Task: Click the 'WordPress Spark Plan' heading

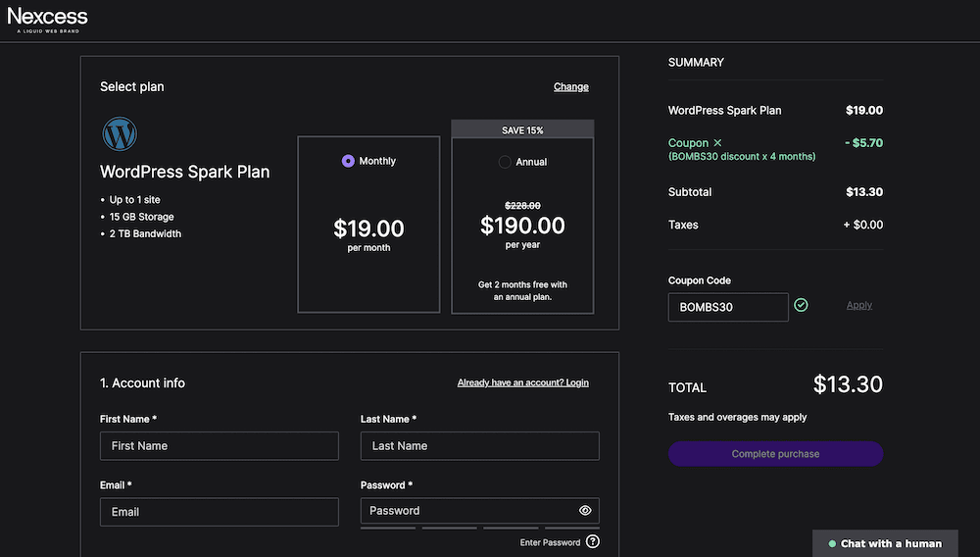Action: click(x=185, y=172)
